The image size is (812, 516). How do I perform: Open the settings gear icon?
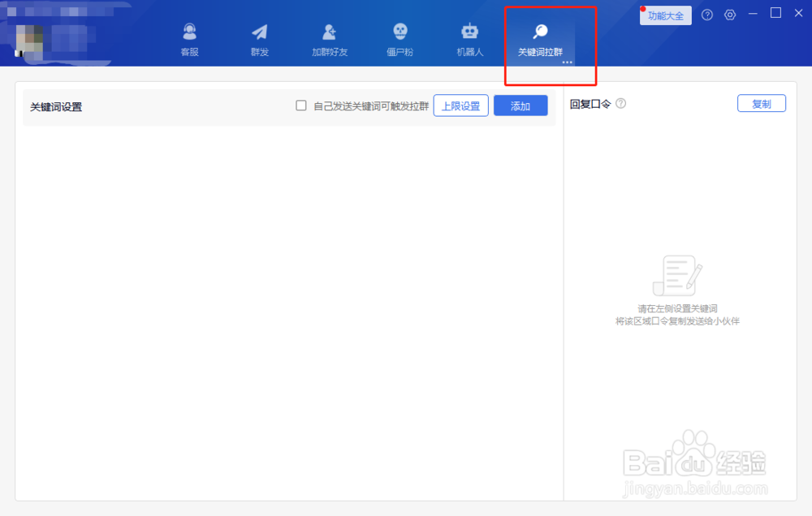point(731,14)
